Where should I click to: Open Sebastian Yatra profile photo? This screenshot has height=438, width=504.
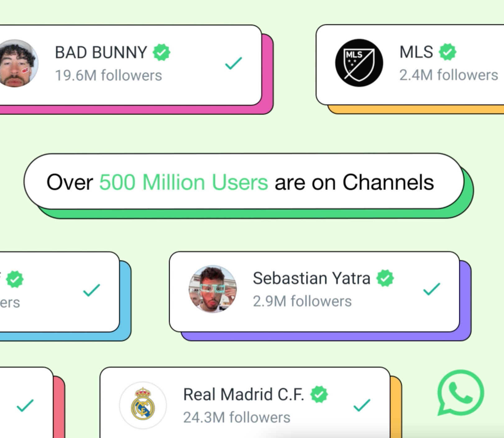(213, 289)
